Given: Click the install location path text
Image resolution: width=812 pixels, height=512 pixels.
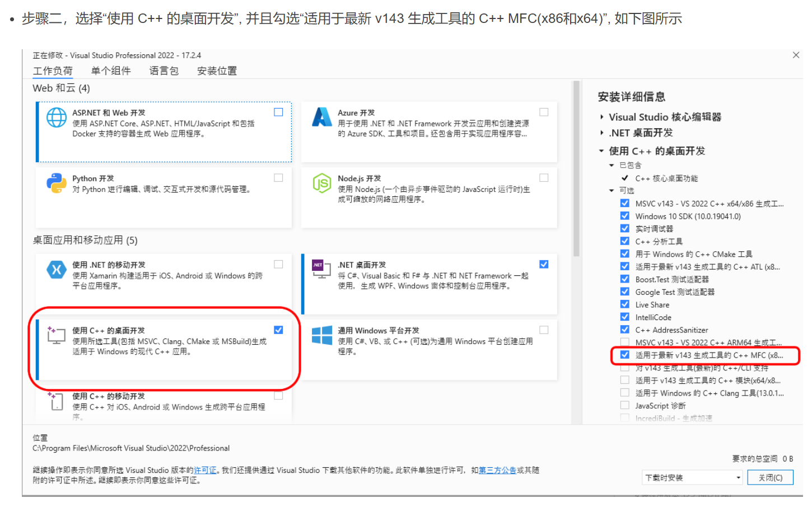Looking at the screenshot, I should click(131, 448).
